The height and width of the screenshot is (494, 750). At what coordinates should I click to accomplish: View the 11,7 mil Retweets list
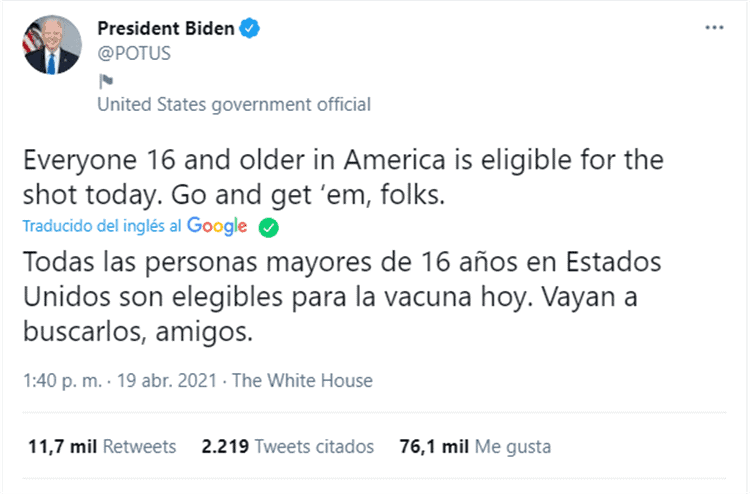point(99,446)
